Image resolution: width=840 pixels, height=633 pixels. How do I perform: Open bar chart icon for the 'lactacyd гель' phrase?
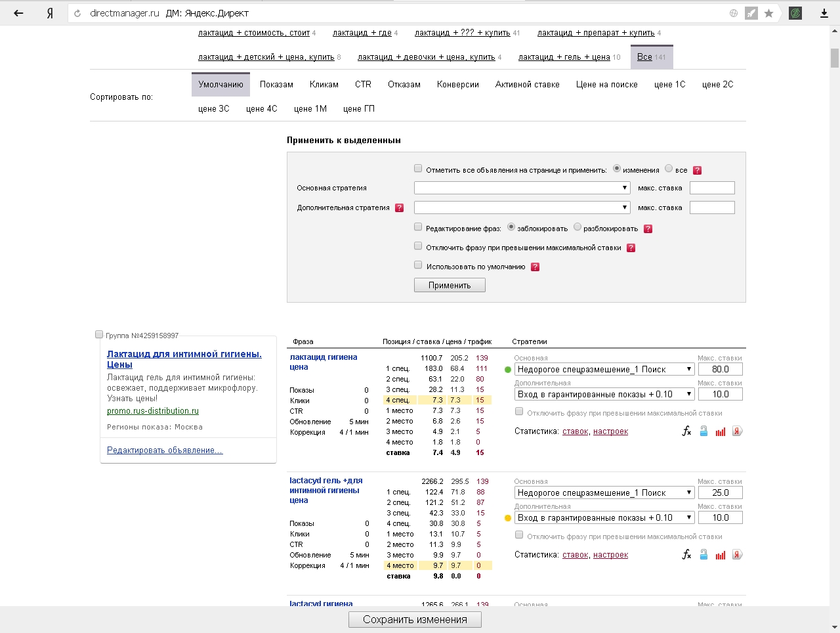pyautogui.click(x=721, y=555)
